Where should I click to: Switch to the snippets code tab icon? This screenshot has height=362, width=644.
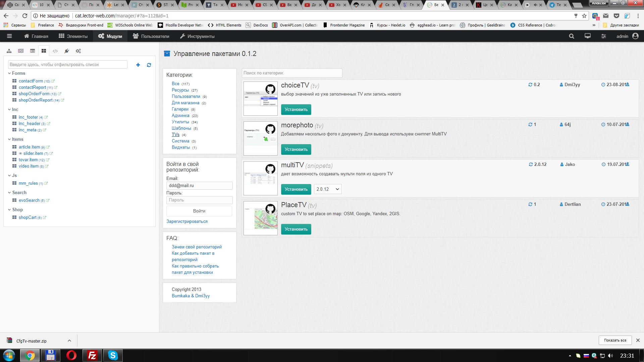(55, 51)
